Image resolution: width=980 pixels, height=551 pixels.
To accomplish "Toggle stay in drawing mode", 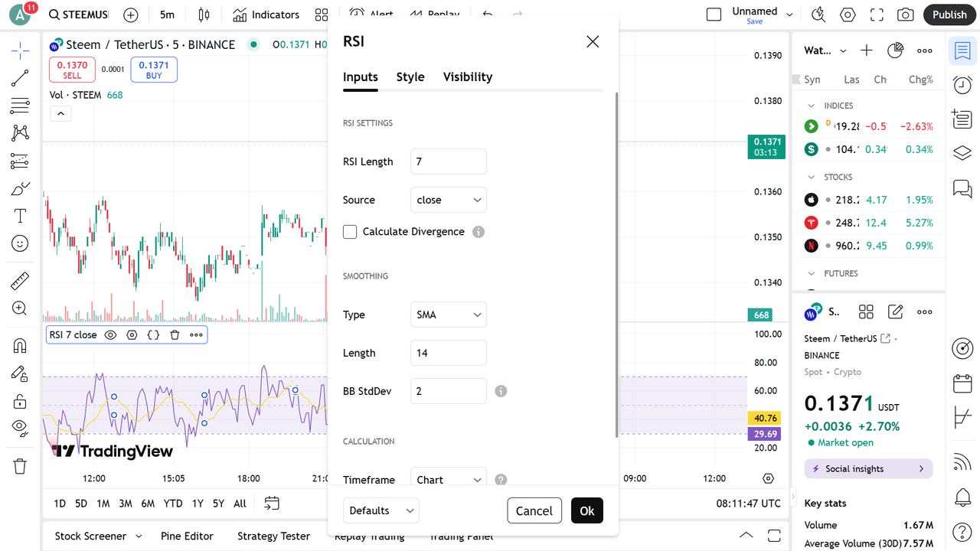I will 20,373.
